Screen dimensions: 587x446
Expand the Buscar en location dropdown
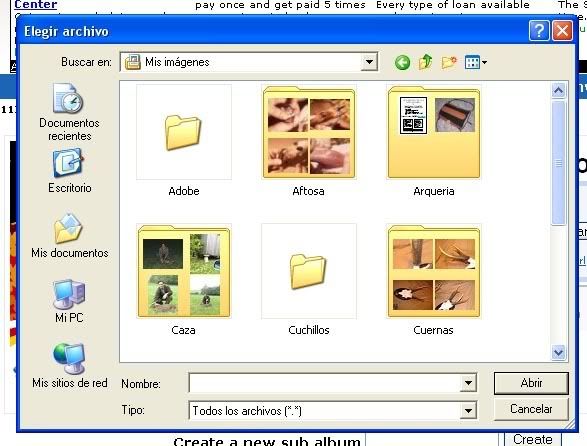point(369,62)
